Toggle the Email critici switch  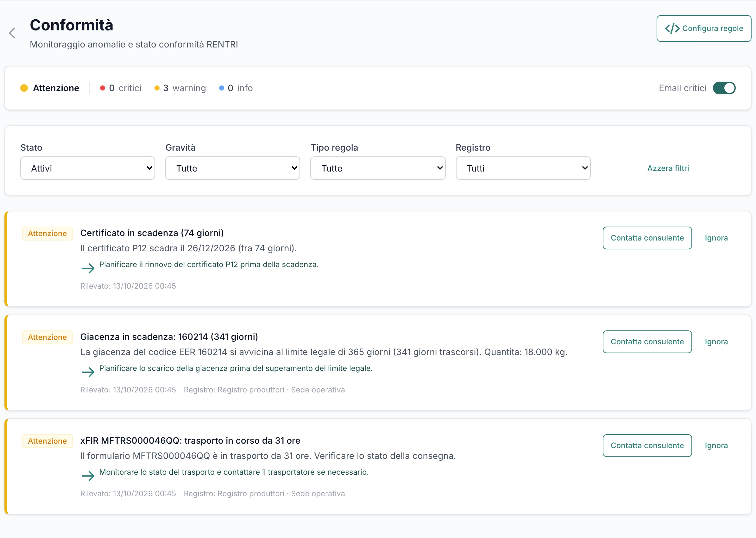(724, 88)
